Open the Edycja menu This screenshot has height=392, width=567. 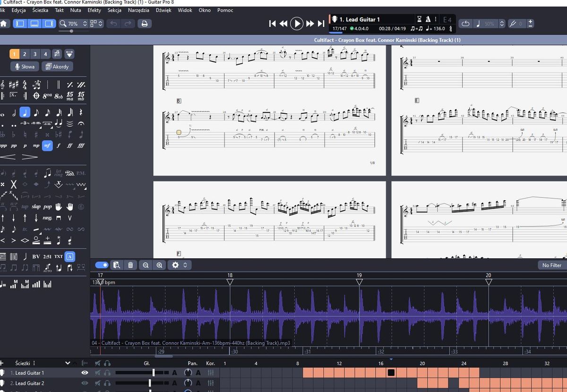point(18,10)
